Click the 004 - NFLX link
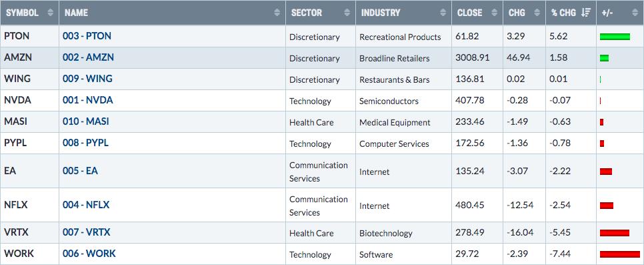 86,205
